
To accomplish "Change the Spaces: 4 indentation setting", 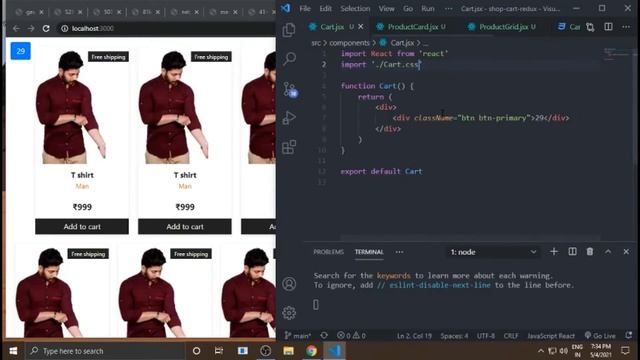I will (x=454, y=336).
